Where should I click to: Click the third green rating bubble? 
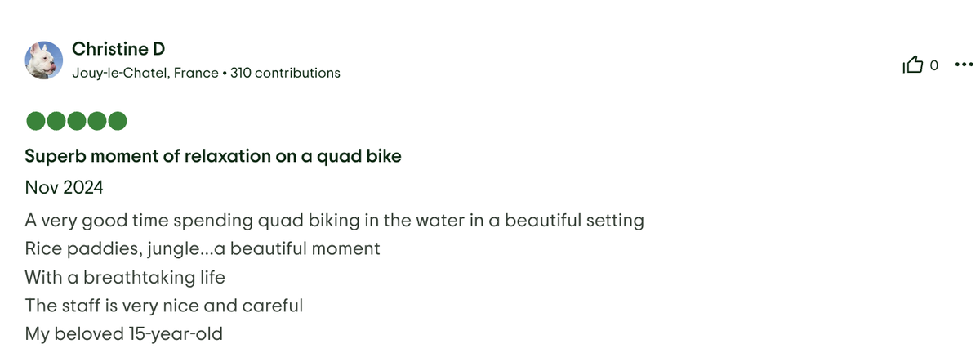77,121
